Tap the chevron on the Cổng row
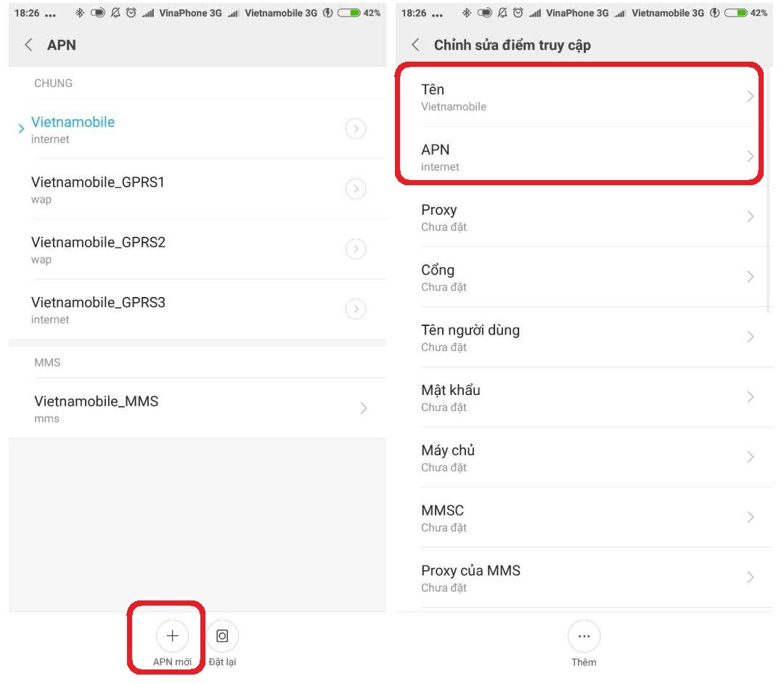This screenshot has width=784, height=684. tap(750, 277)
